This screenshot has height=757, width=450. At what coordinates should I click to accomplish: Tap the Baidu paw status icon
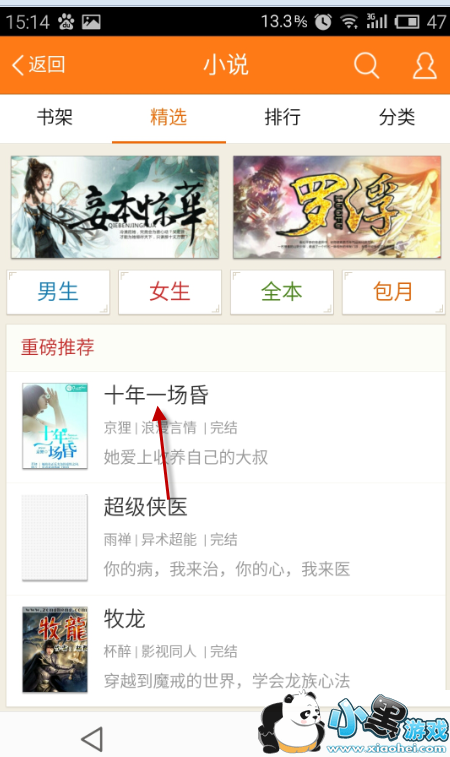point(66,22)
